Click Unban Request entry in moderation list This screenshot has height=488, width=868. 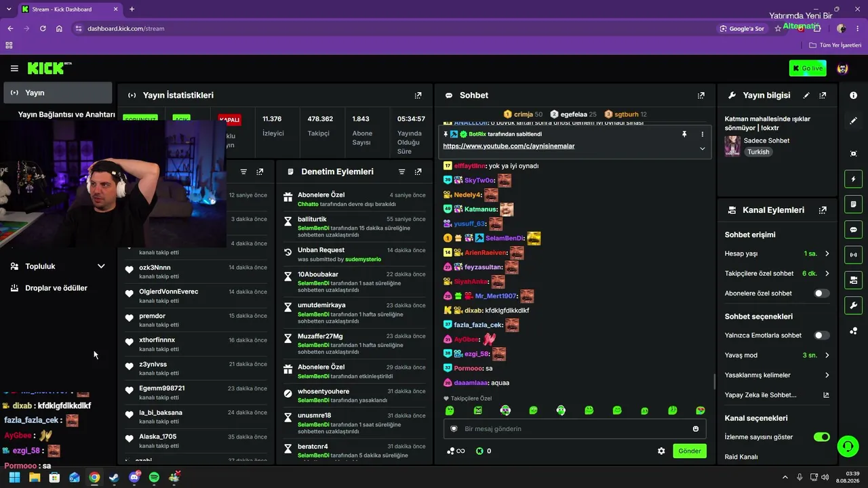coord(355,254)
